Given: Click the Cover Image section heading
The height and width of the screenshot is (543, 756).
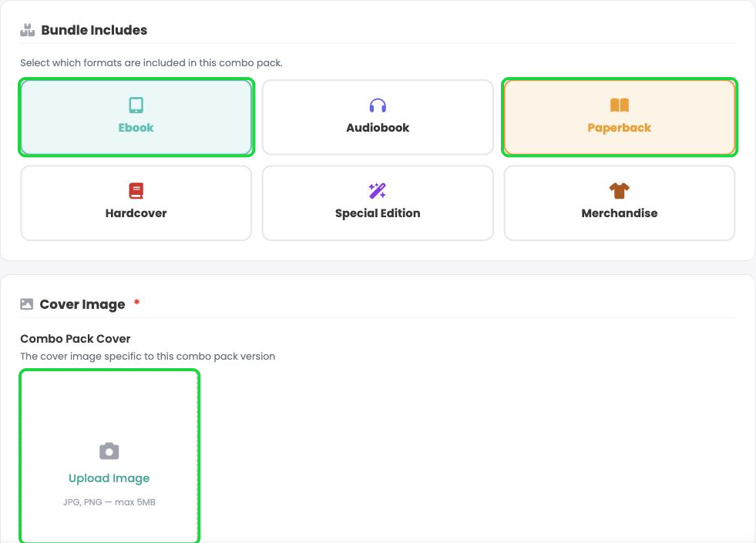Looking at the screenshot, I should coord(82,304).
